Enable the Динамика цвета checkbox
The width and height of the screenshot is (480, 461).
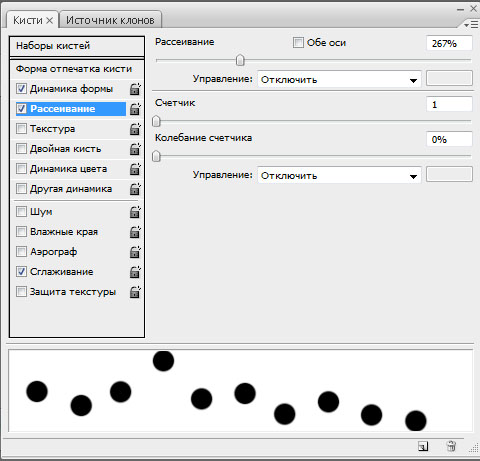21,169
